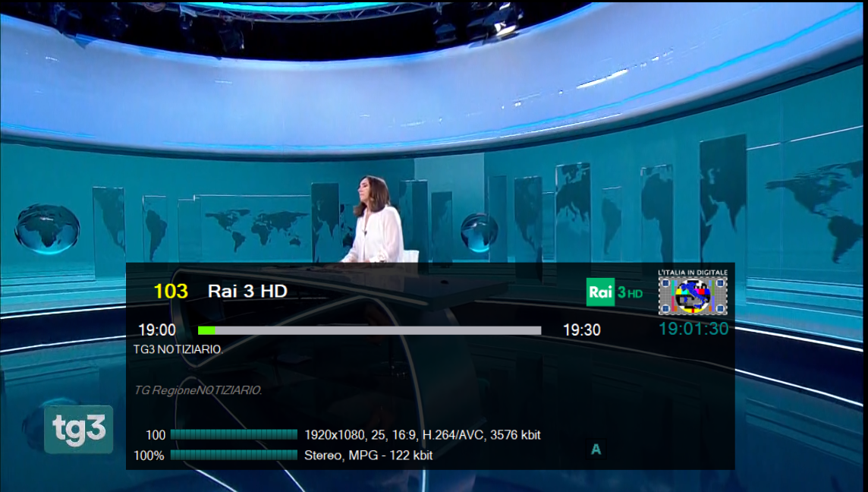Click the signal quality bar labelled 100%
Screen dimensions: 868x492
[x=234, y=455]
